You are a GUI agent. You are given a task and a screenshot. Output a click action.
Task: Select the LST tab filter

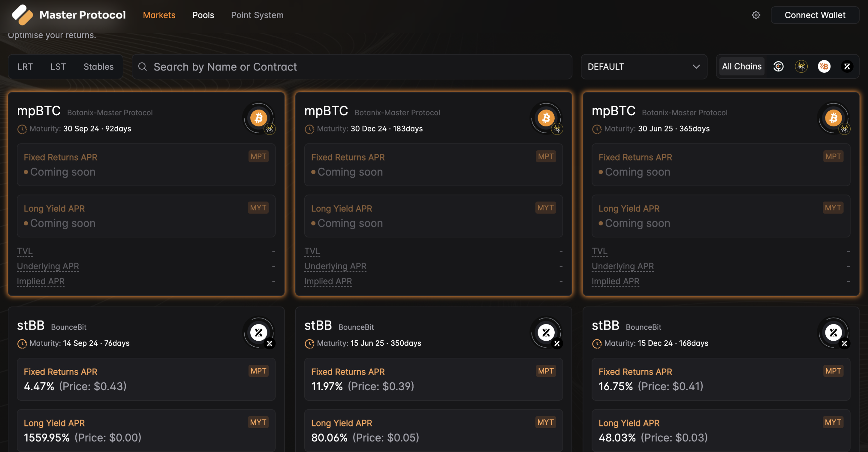(x=57, y=66)
